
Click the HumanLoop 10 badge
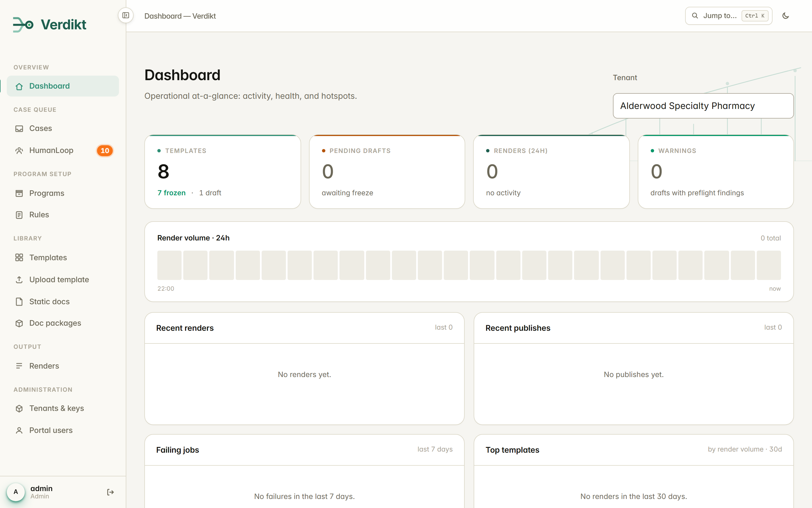point(105,150)
